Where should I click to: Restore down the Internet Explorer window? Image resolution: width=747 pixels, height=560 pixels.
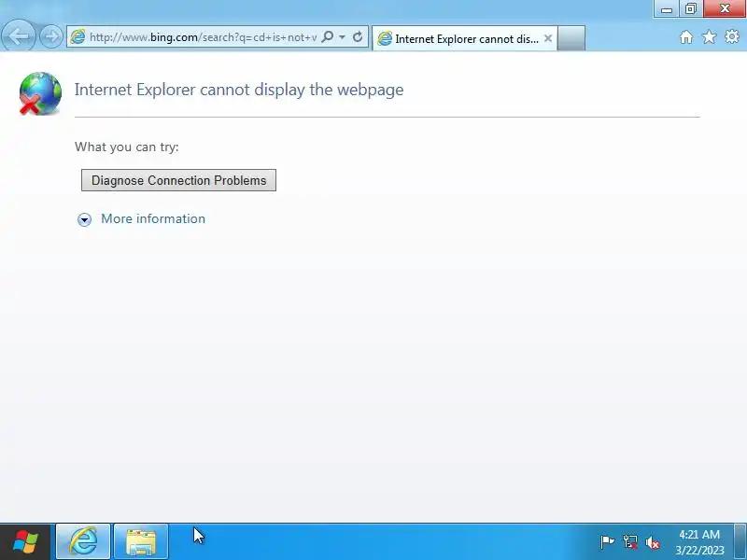pyautogui.click(x=690, y=8)
